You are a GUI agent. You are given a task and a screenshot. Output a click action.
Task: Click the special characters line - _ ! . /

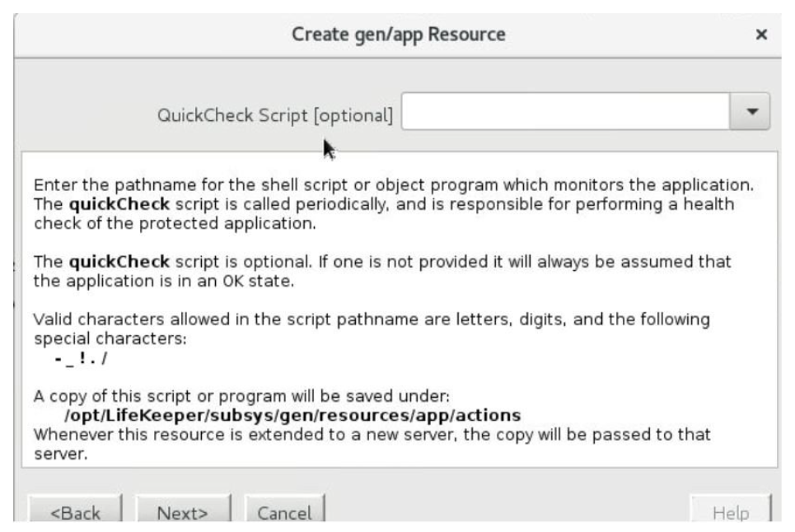pos(75,357)
